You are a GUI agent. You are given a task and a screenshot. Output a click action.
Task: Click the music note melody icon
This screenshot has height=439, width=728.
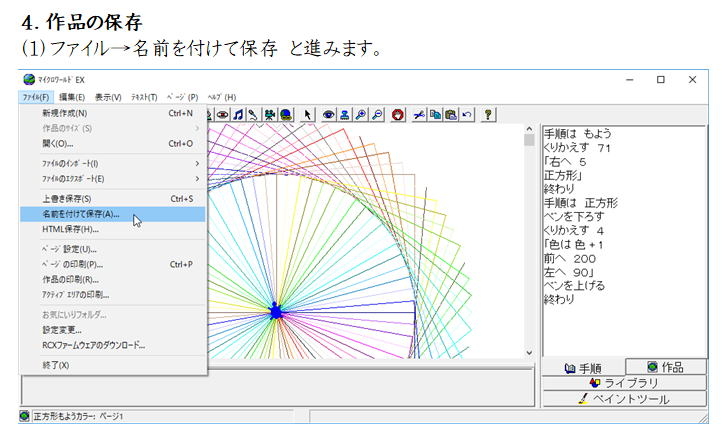pos(238,115)
